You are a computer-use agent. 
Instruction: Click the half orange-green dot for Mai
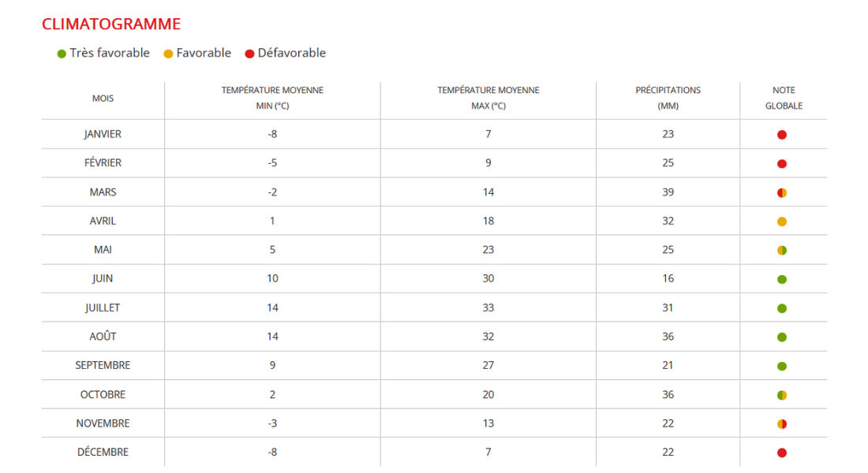coord(782,251)
